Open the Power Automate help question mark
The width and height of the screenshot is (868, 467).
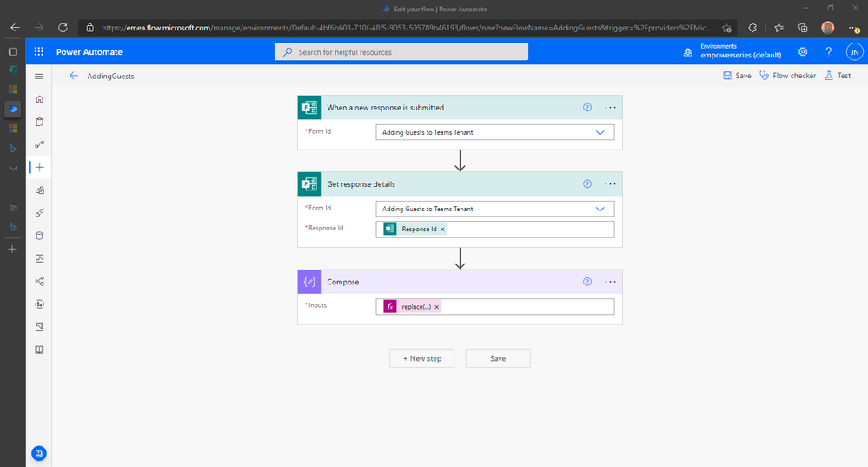point(829,51)
